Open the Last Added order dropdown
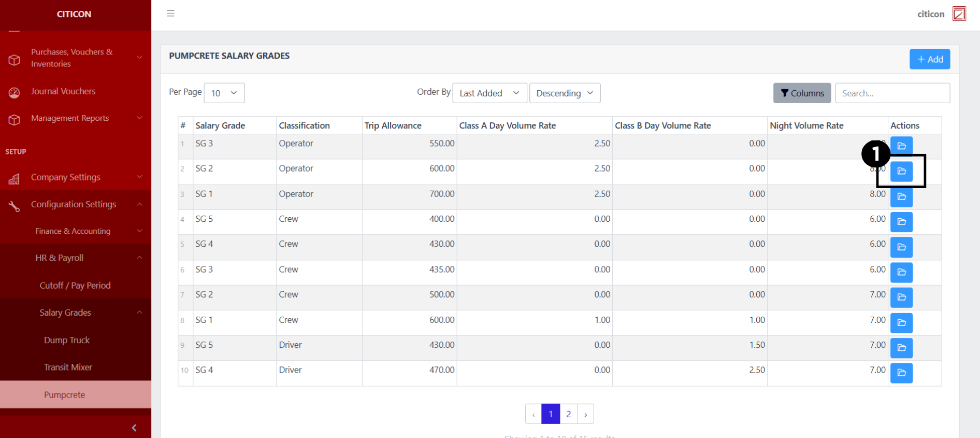The image size is (980, 438). click(489, 93)
